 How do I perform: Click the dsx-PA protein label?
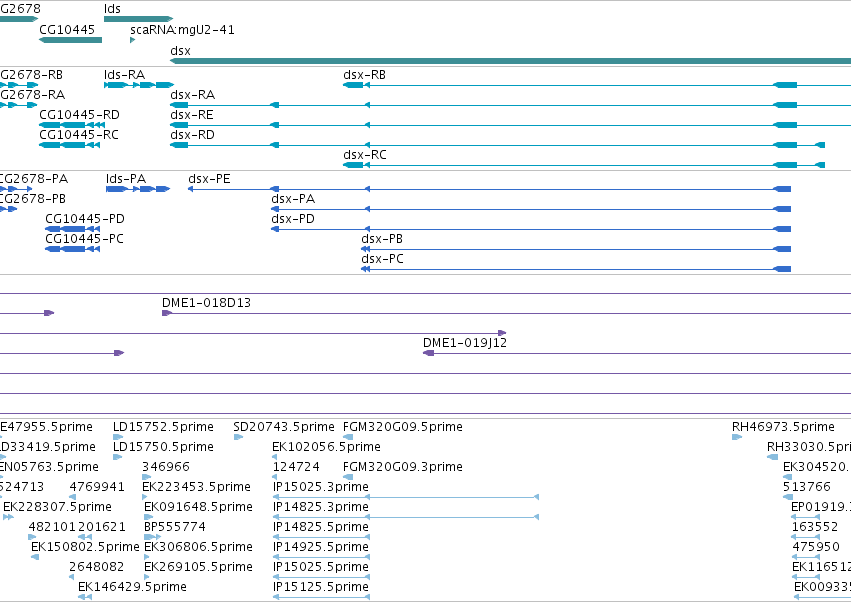pos(293,199)
